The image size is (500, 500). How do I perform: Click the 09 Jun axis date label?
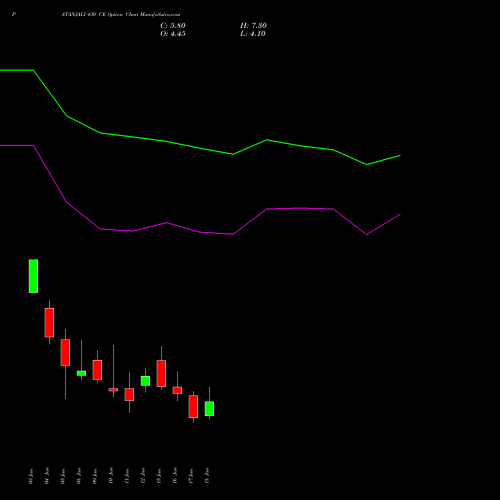pos(95,476)
